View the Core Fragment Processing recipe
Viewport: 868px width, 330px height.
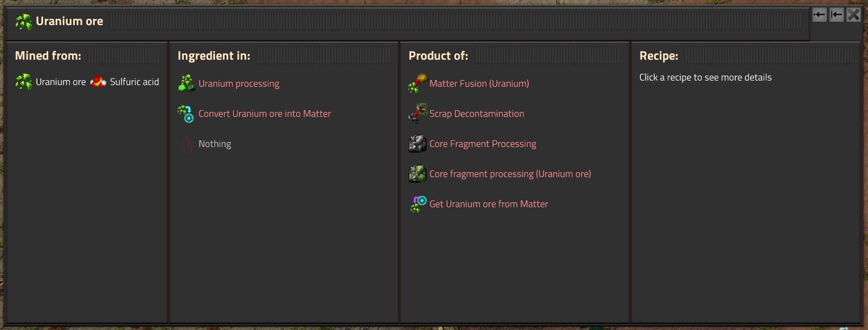(x=482, y=144)
